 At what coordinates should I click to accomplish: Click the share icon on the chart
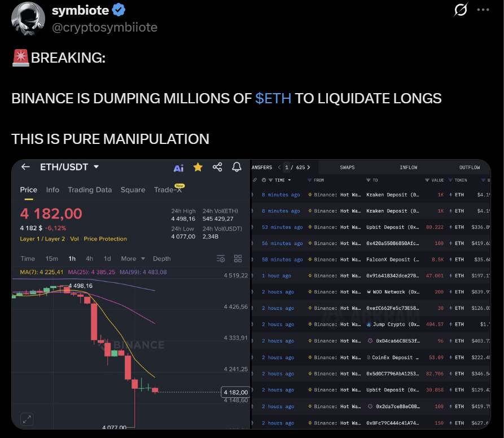click(x=217, y=167)
